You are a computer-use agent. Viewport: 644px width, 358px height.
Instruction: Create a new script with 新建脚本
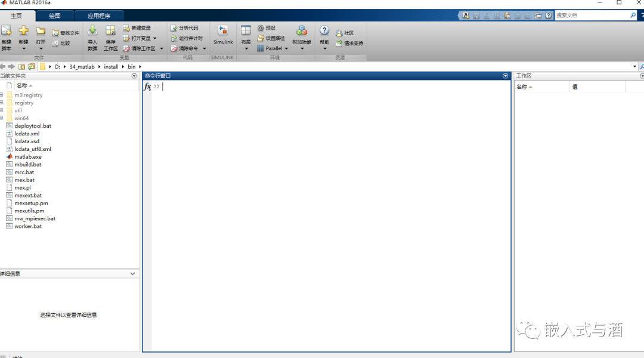coord(6,38)
